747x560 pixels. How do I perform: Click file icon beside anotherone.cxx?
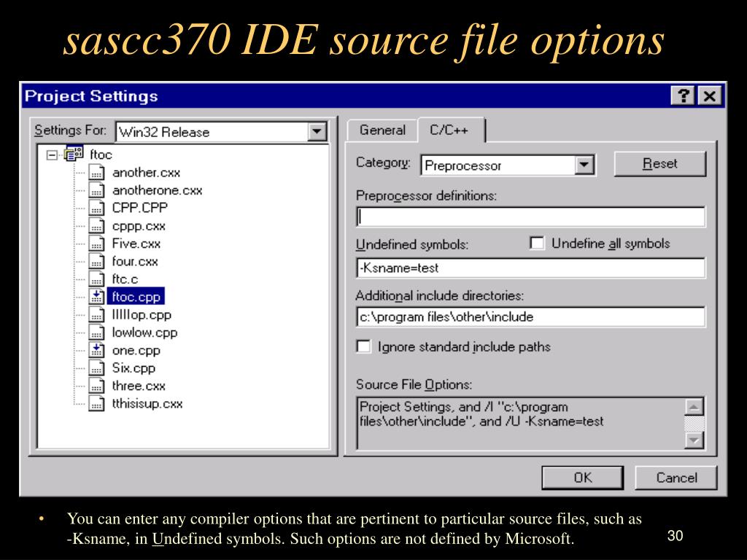point(96,190)
